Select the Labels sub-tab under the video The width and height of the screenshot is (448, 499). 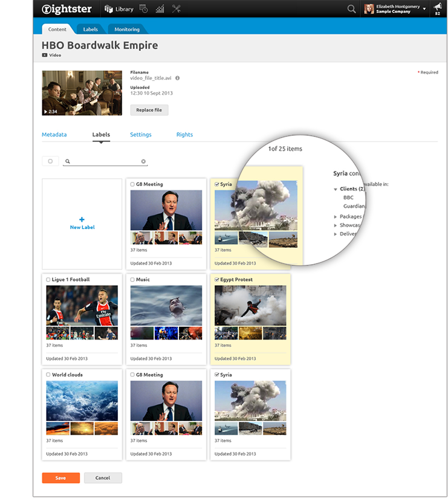(101, 135)
